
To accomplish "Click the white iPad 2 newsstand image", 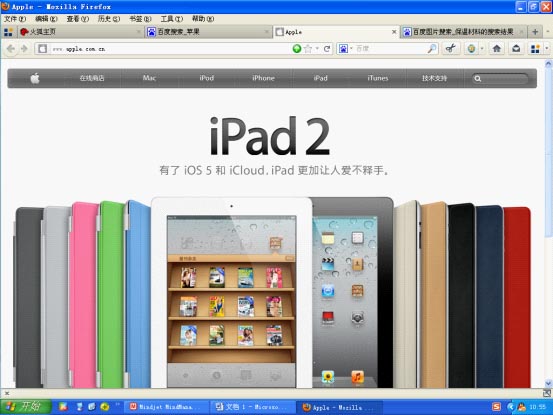I will point(231,293).
